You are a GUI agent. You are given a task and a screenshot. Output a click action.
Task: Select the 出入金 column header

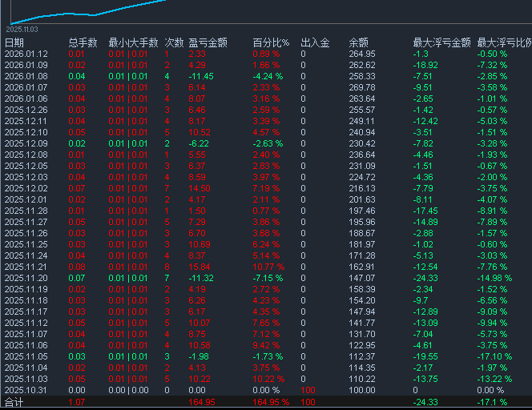(315, 42)
